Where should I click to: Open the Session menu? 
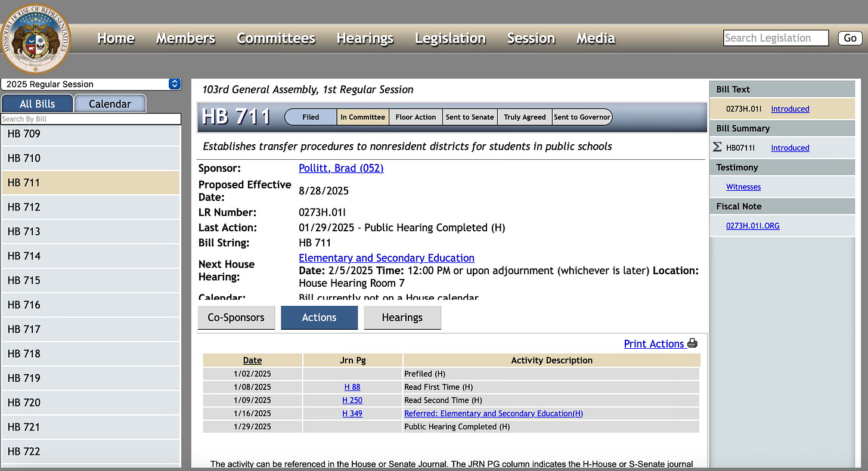pos(531,38)
